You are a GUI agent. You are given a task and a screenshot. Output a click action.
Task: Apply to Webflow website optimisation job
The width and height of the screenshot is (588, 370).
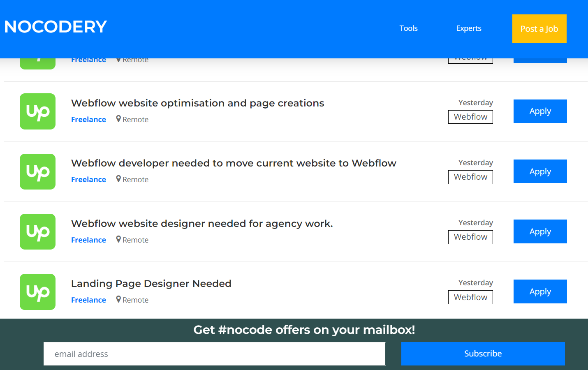pyautogui.click(x=540, y=111)
